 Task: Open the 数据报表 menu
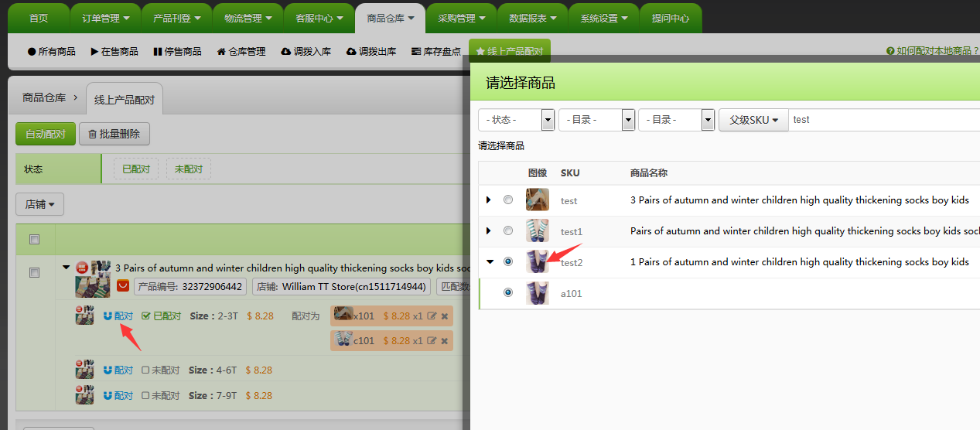pyautogui.click(x=533, y=18)
